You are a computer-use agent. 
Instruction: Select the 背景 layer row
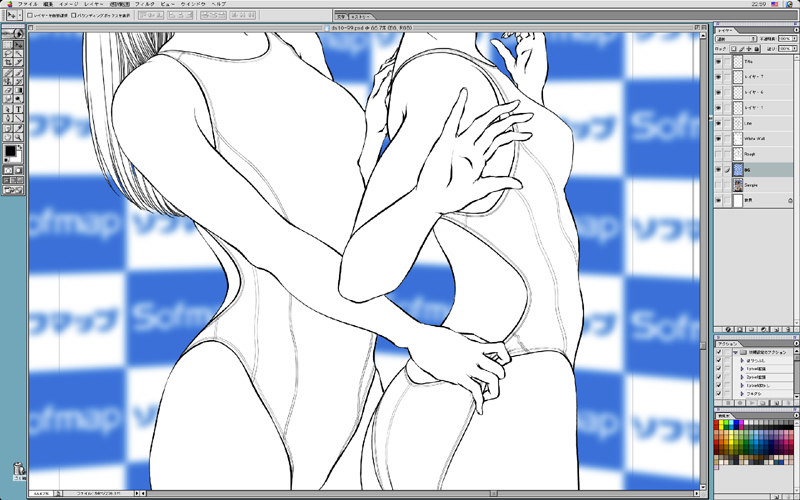(754, 201)
